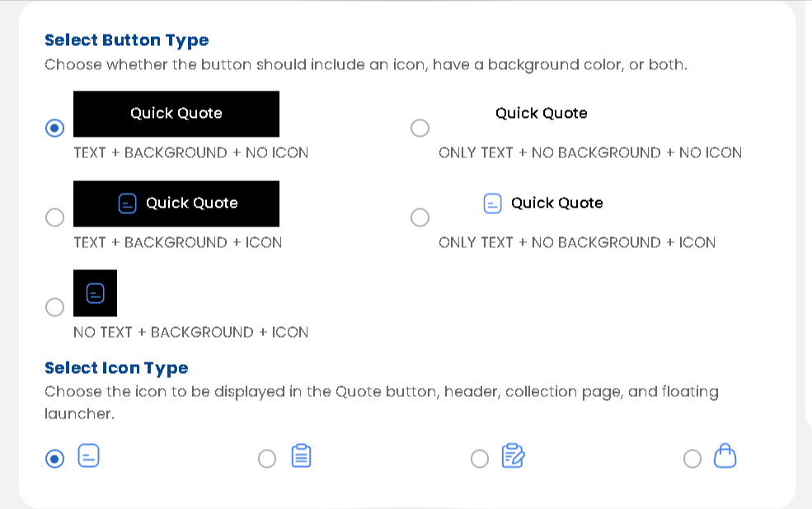Click the icon inside black Quick Quote button
The image size is (812, 509).
(x=127, y=203)
